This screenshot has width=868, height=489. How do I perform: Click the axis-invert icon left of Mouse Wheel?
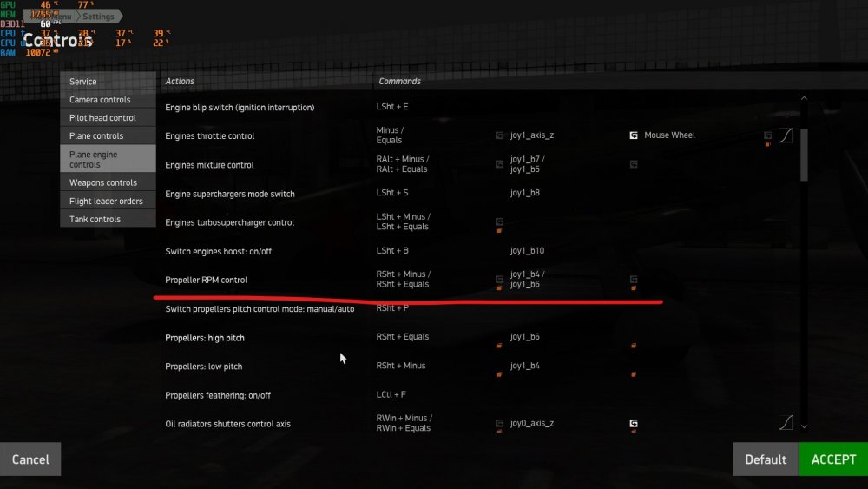click(635, 135)
